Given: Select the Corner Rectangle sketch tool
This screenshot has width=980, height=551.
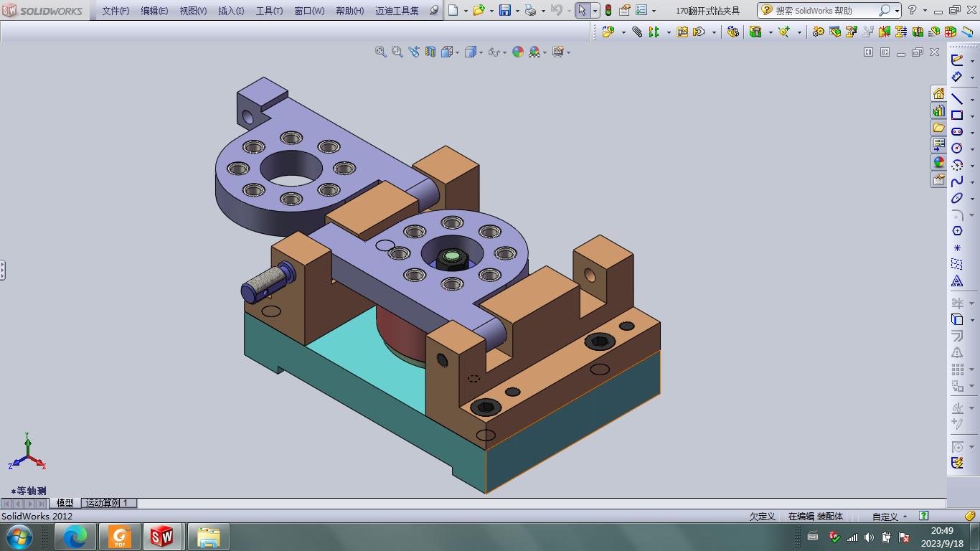Looking at the screenshot, I should [x=957, y=116].
